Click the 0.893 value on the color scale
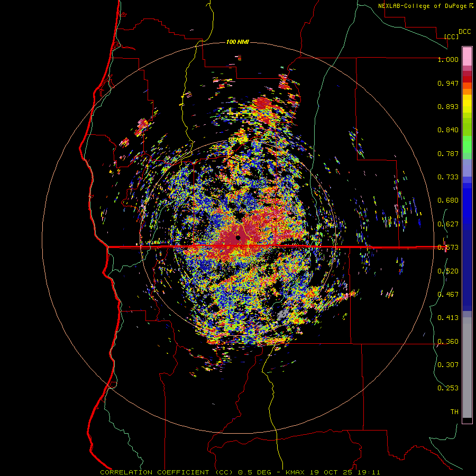The height and width of the screenshot is (476, 476). 448,106
